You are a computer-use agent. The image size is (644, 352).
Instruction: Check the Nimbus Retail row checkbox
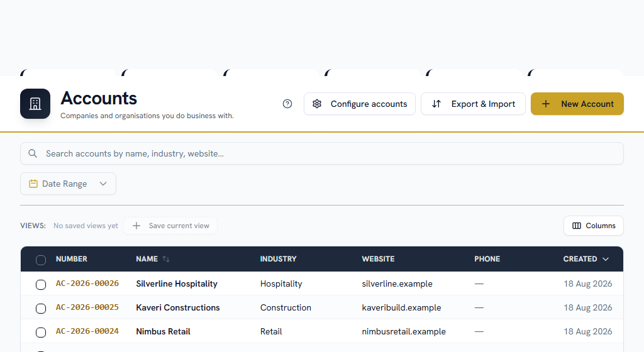[41, 333]
